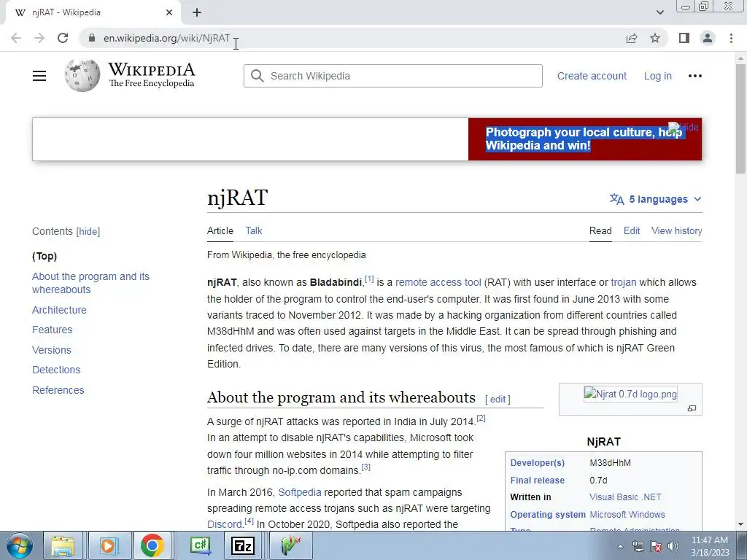Go back using the browser back arrow
The image size is (747, 560).
point(16,38)
